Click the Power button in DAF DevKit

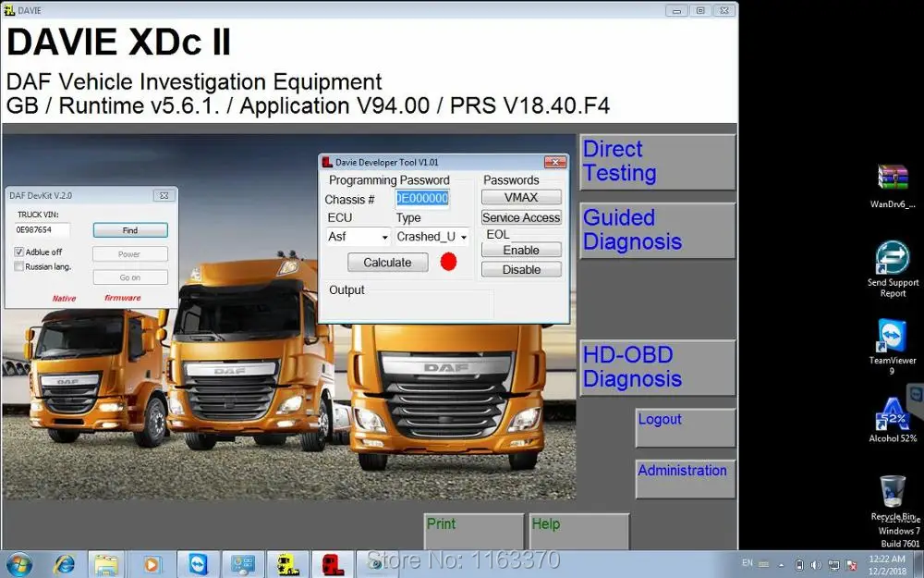point(130,254)
